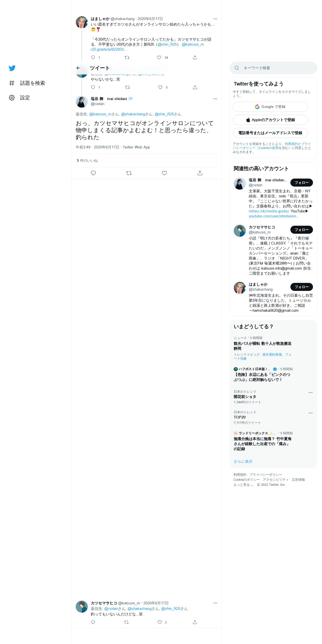The image size is (322, 644).
Task: Click さらに表示 under trends
Action: (x=243, y=461)
